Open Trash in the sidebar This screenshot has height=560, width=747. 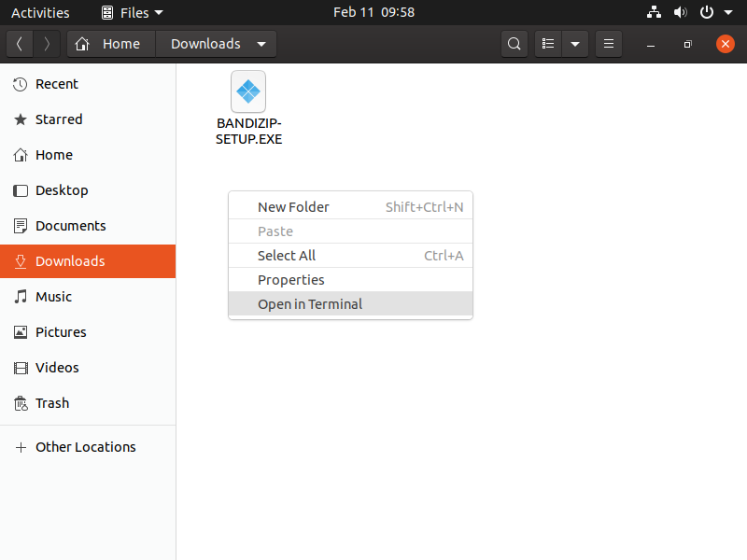52,403
